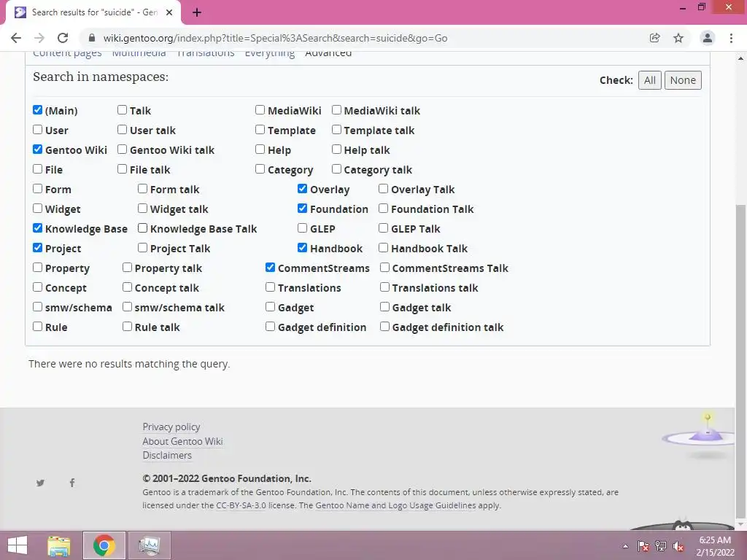This screenshot has width=747, height=560.
Task: Tick the Gadget definition checkbox
Action: coord(270,326)
